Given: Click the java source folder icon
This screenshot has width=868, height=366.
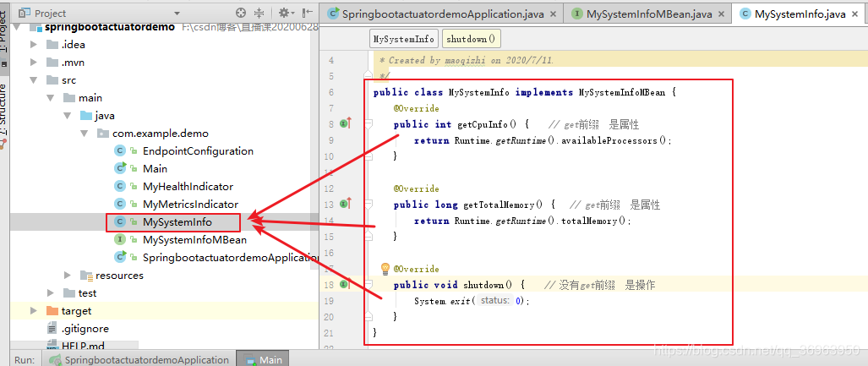Looking at the screenshot, I should click(x=86, y=116).
